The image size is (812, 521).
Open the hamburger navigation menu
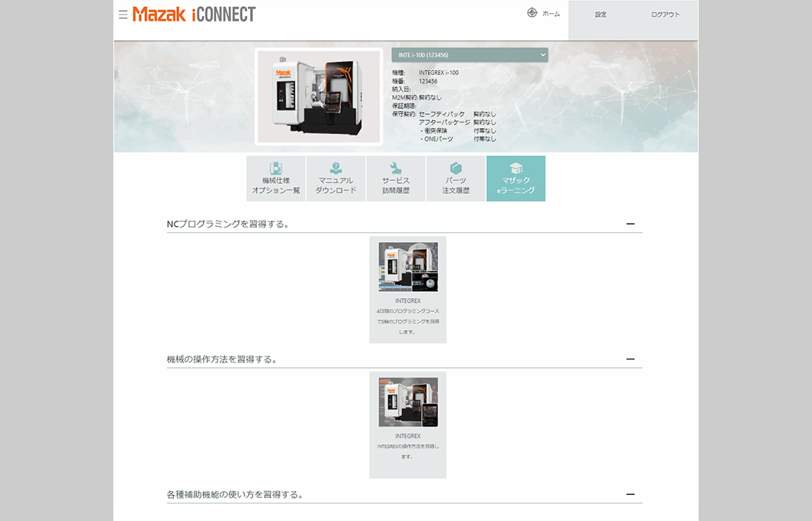pyautogui.click(x=123, y=15)
